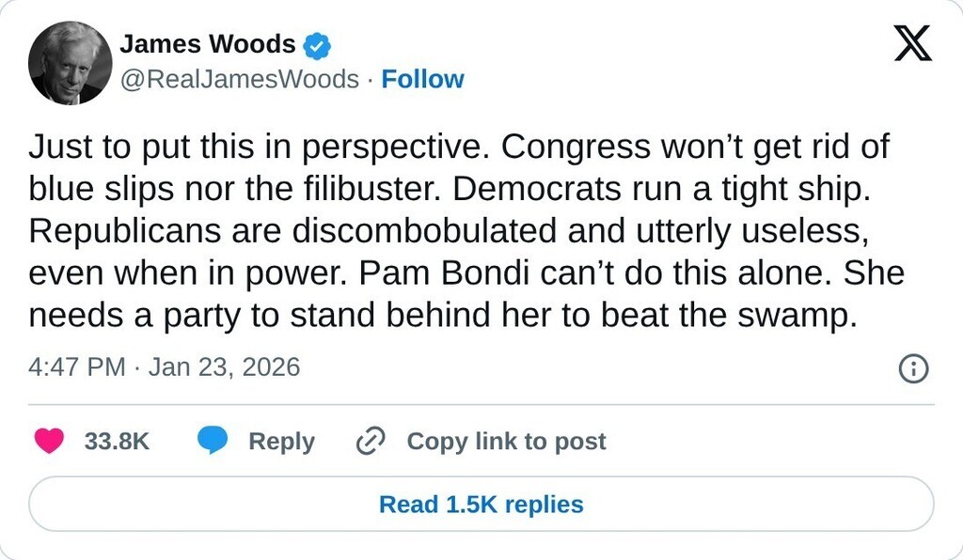Click the tweet's last line ending 'beat the swamp'
This screenshot has width=963, height=560.
[444, 316]
